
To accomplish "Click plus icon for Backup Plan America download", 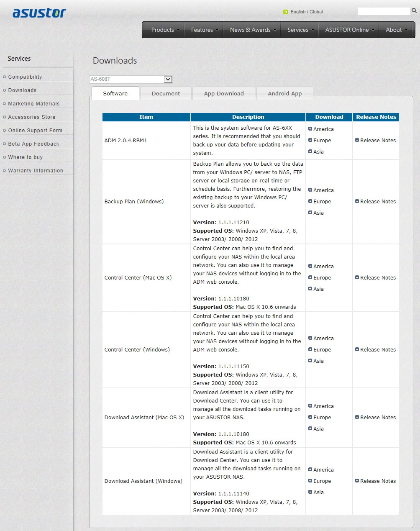I will pos(310,190).
